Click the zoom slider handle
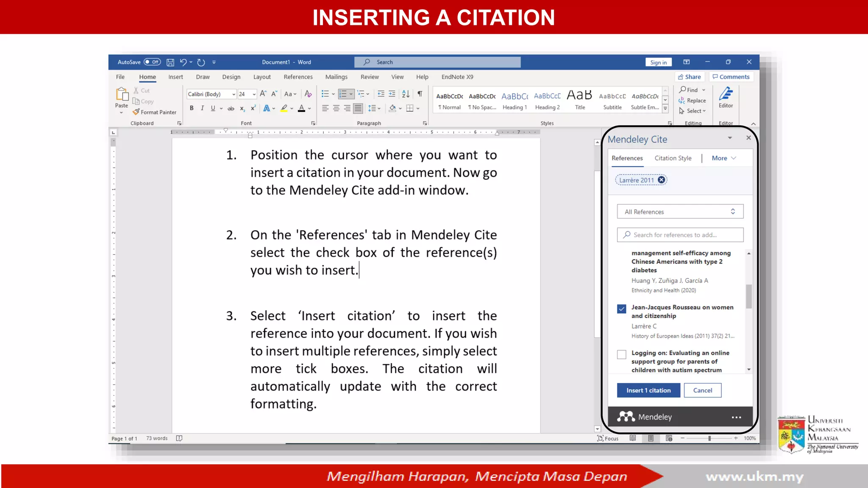The height and width of the screenshot is (488, 868). pyautogui.click(x=709, y=438)
